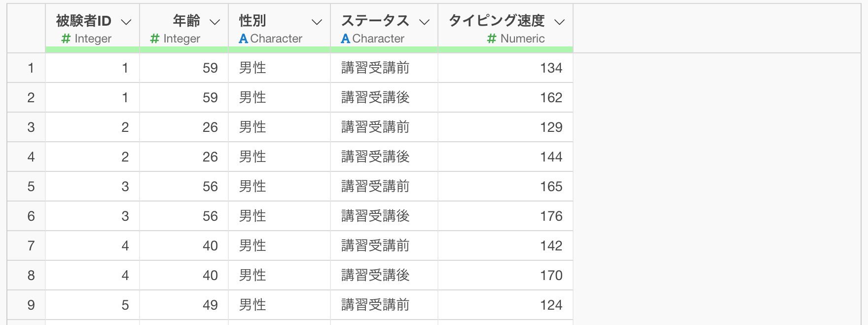
Task: Expand the ステータス column menu chevron
Action: (424, 22)
